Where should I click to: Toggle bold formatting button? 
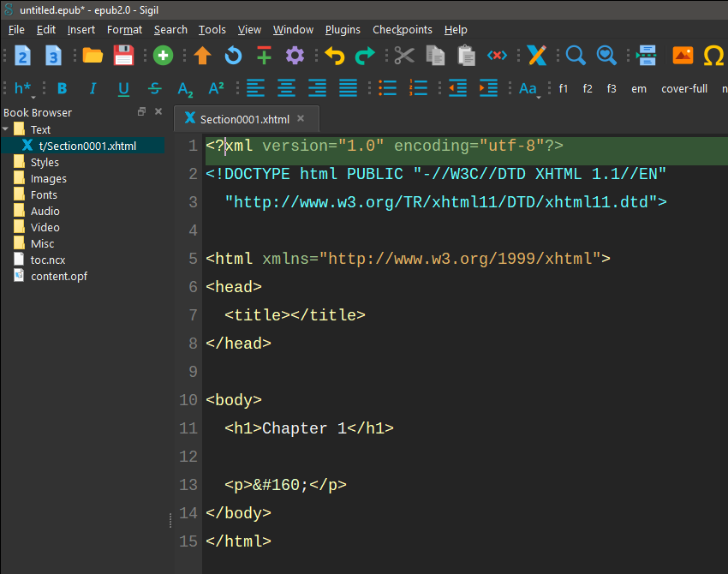click(62, 88)
